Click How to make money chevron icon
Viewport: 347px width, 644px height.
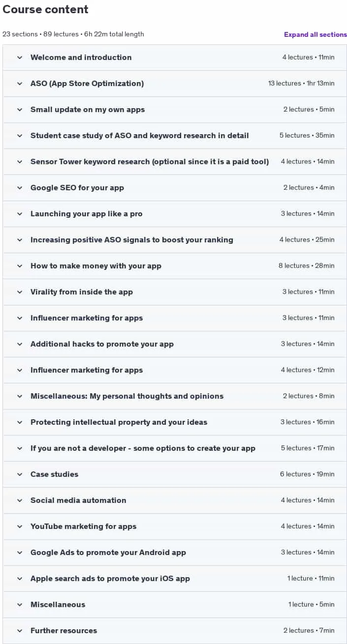[x=20, y=266]
